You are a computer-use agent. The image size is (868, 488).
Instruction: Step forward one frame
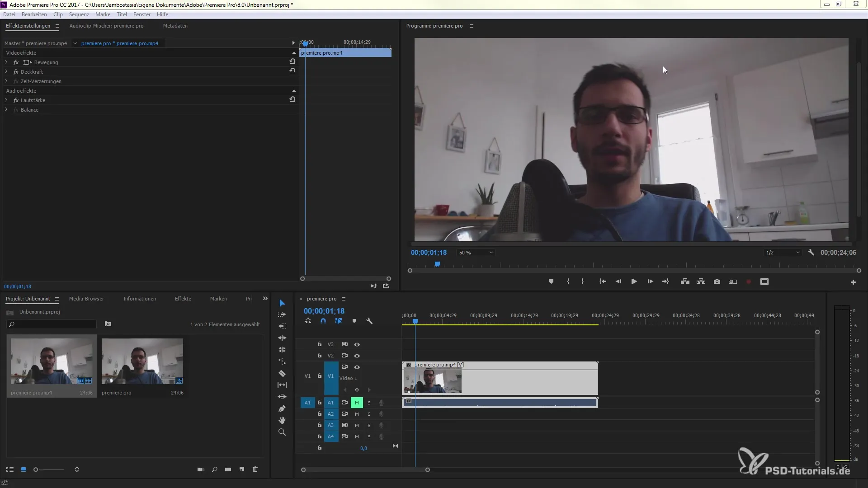pos(650,282)
